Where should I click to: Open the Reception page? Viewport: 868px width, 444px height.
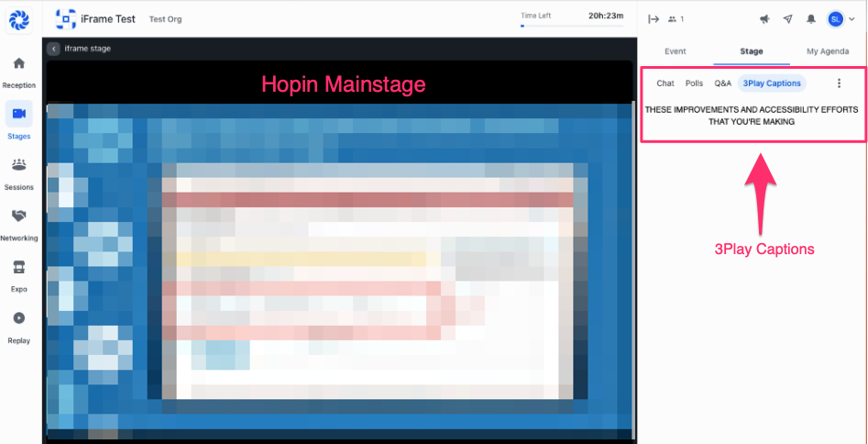click(19, 72)
